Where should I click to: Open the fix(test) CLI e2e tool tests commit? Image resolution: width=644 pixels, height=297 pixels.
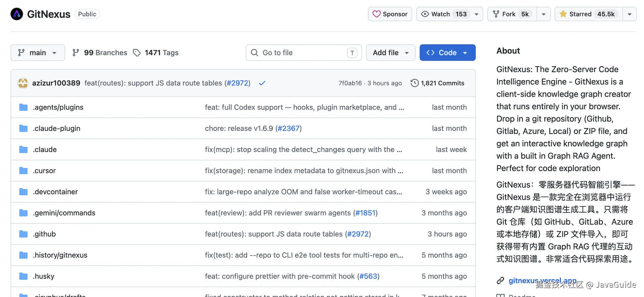click(304, 255)
